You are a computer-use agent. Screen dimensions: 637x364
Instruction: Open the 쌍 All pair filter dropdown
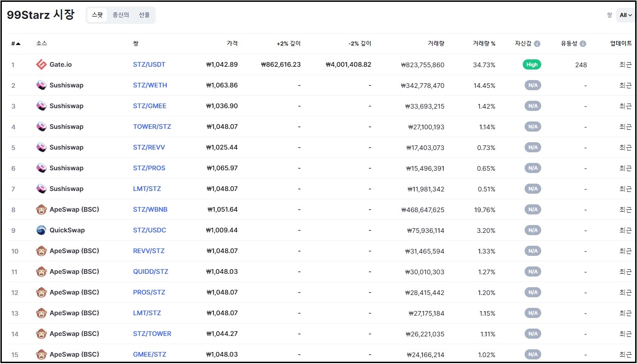point(626,15)
